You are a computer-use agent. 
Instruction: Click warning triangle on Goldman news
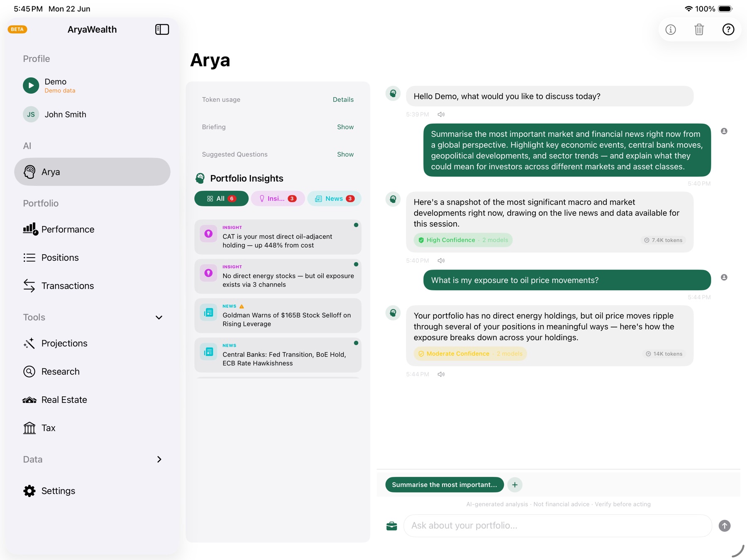tap(242, 306)
